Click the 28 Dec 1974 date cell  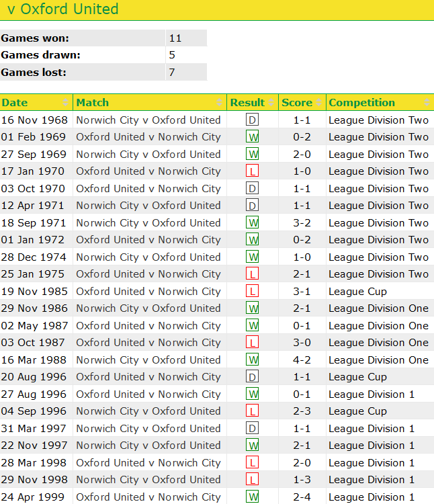click(x=34, y=257)
